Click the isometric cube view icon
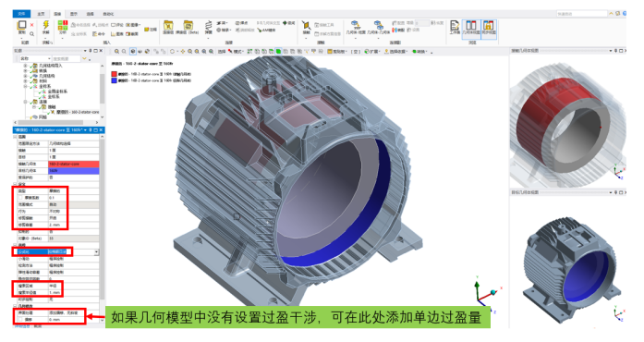Image resolution: width=644 pixels, height=342 pixels. [x=133, y=52]
